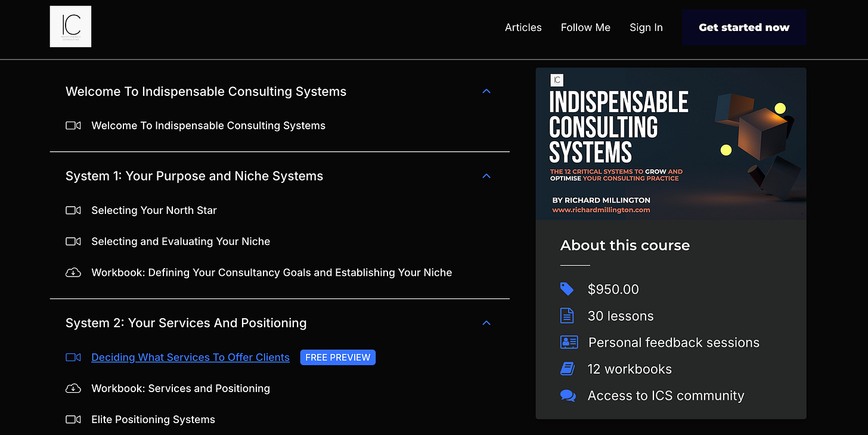Select Workbook: Defining Your Consultancy Goals row

(271, 272)
